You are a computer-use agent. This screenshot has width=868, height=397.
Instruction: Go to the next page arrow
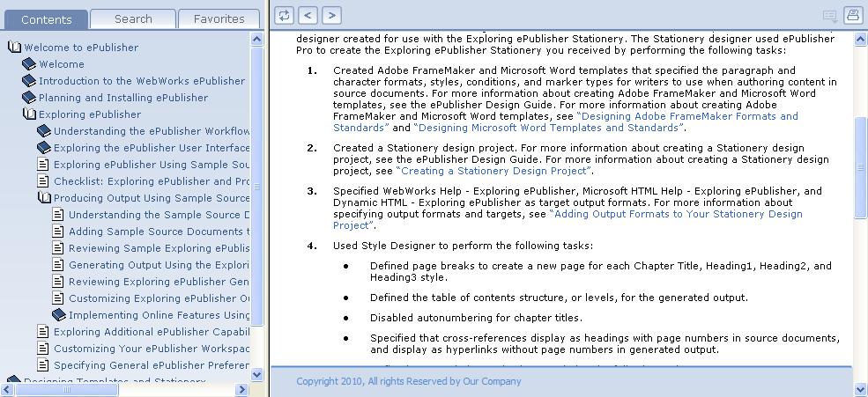click(x=331, y=15)
